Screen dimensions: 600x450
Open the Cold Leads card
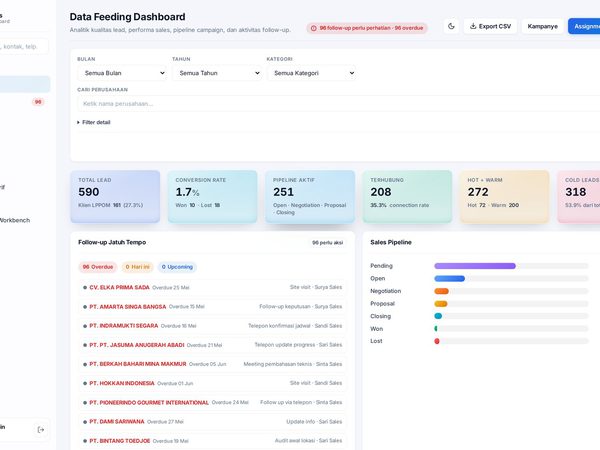pos(579,197)
